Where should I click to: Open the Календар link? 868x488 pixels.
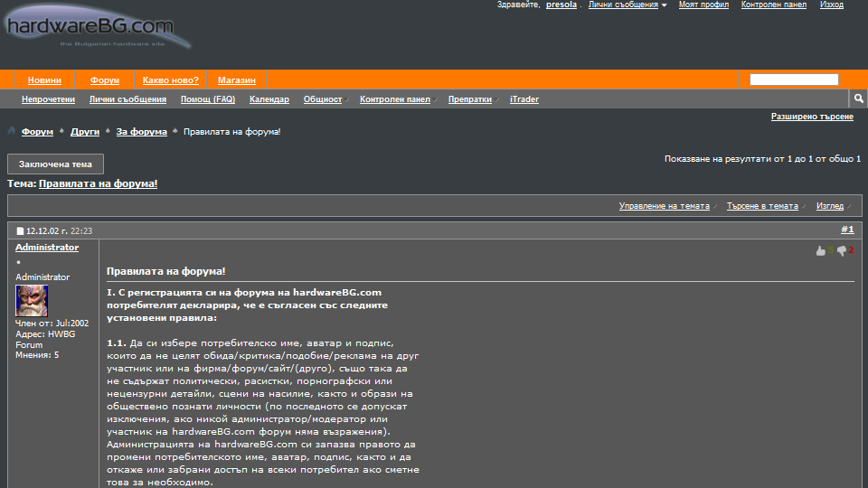coord(269,99)
